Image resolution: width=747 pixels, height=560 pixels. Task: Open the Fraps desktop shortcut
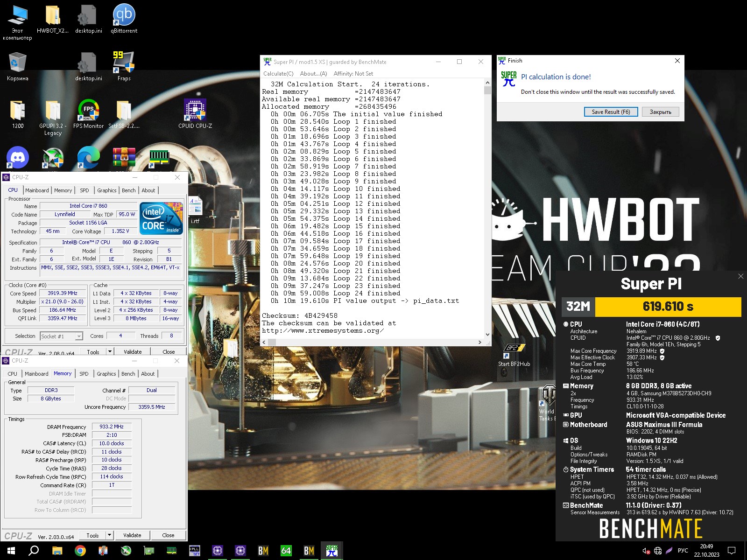pos(124,65)
